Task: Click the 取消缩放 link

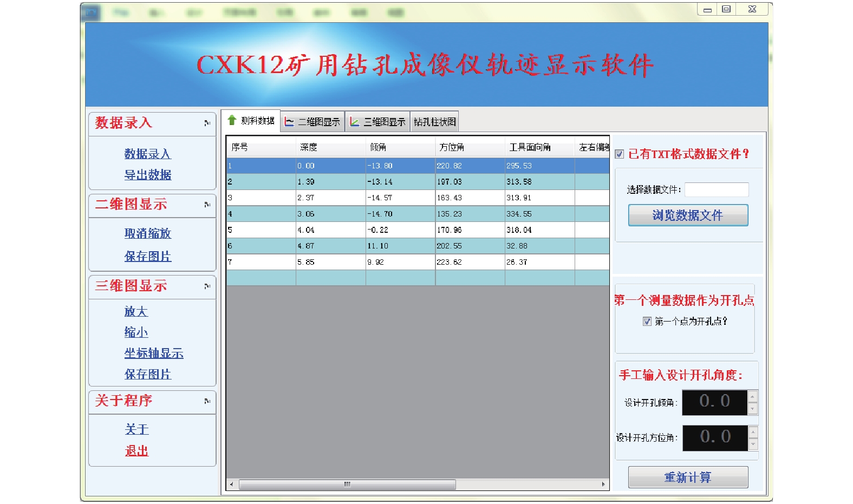Action: (147, 233)
